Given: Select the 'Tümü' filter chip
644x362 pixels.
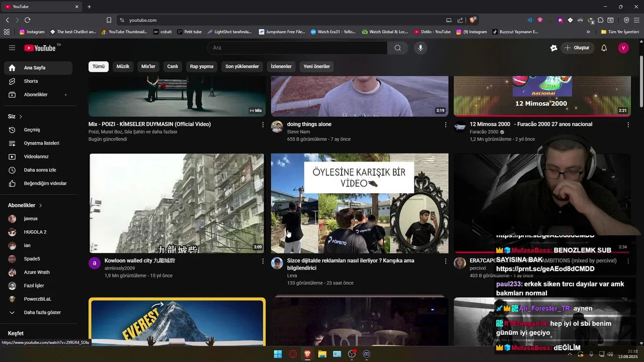Looking at the screenshot, I should click(x=99, y=66).
